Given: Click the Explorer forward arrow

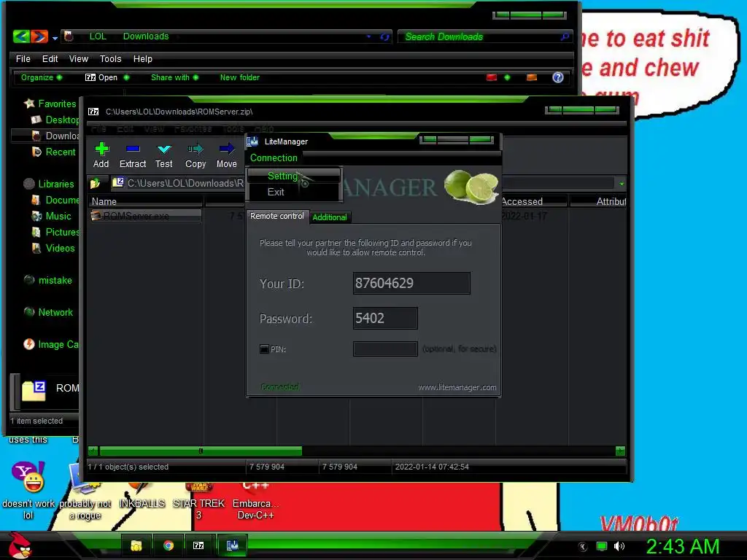Looking at the screenshot, I should click(x=39, y=36).
